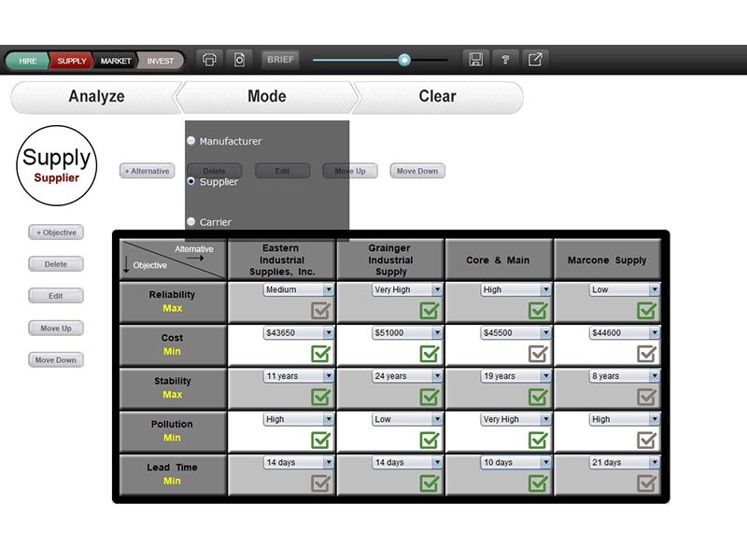
Task: Click the print icon in toolbar
Action: [209, 60]
